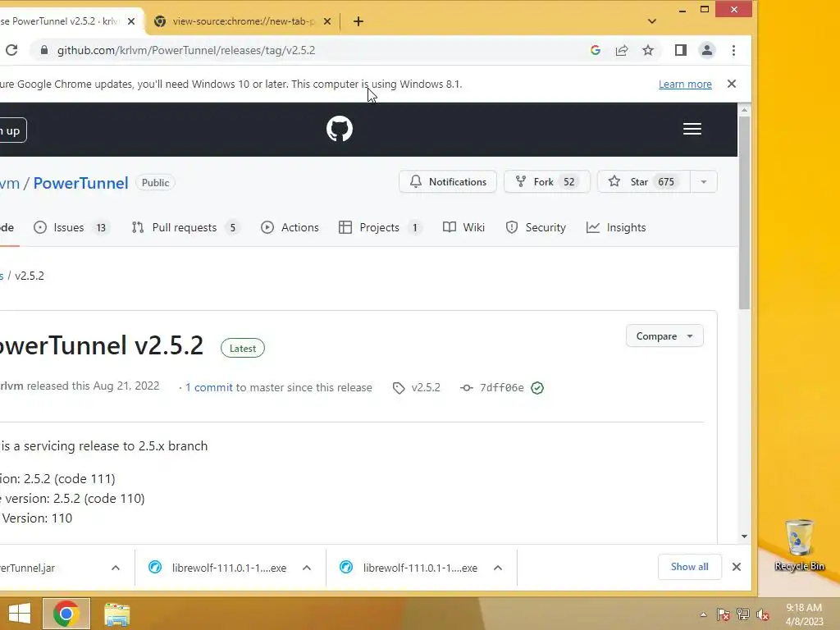This screenshot has width=840, height=630.
Task: Open the Issues tab
Action: point(71,228)
